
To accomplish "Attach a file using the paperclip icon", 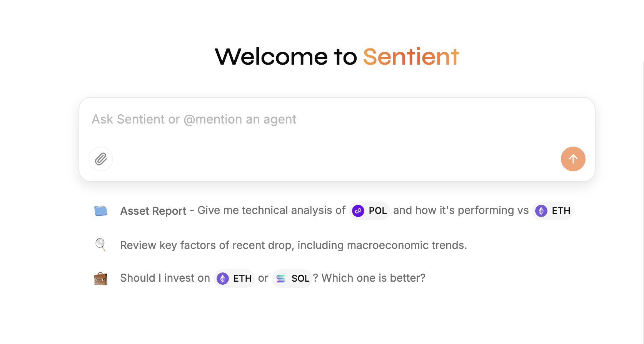I will coord(101,159).
